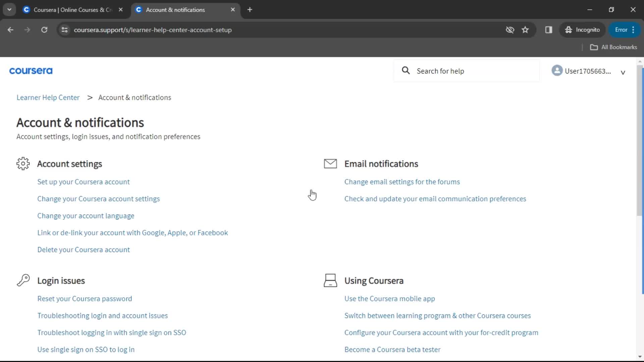This screenshot has height=362, width=644.
Task: Open Troubleshooting login and account issues
Action: 102,316
